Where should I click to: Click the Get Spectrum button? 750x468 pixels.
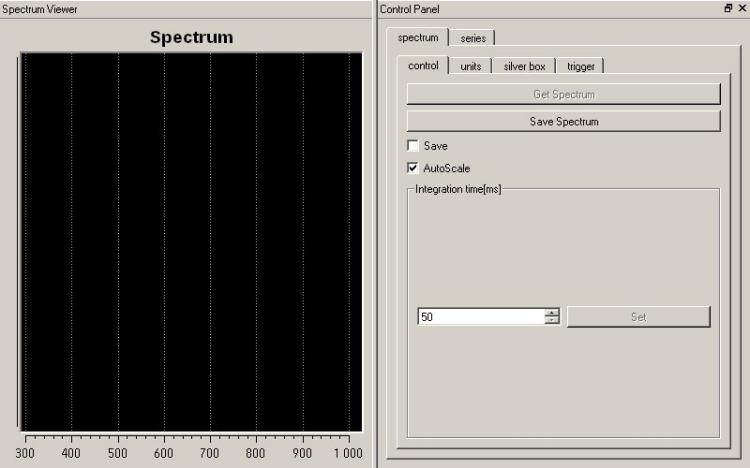pos(563,94)
